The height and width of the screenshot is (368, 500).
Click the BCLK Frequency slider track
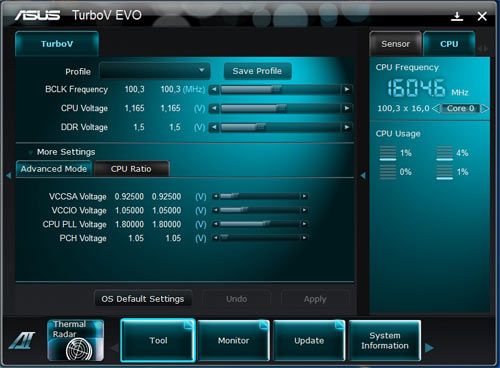[x=280, y=89]
